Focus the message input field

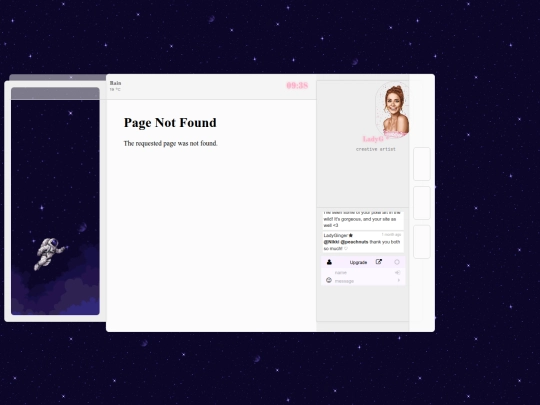tap(364, 281)
